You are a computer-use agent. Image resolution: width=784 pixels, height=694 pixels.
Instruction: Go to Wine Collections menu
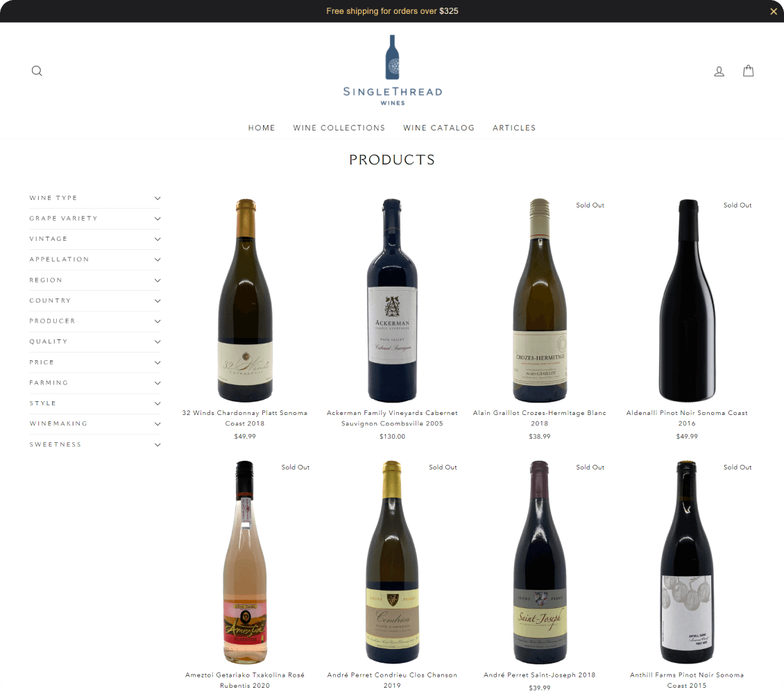(339, 128)
